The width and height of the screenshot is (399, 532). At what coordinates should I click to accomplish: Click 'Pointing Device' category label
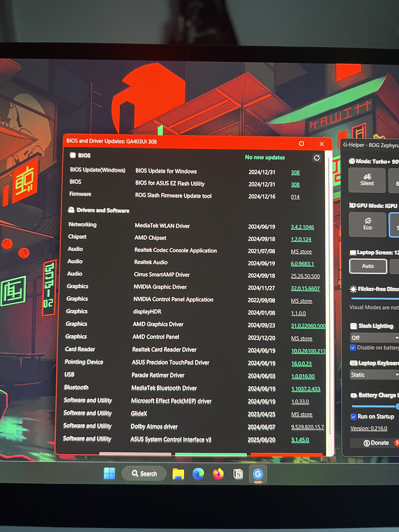pyautogui.click(x=84, y=362)
